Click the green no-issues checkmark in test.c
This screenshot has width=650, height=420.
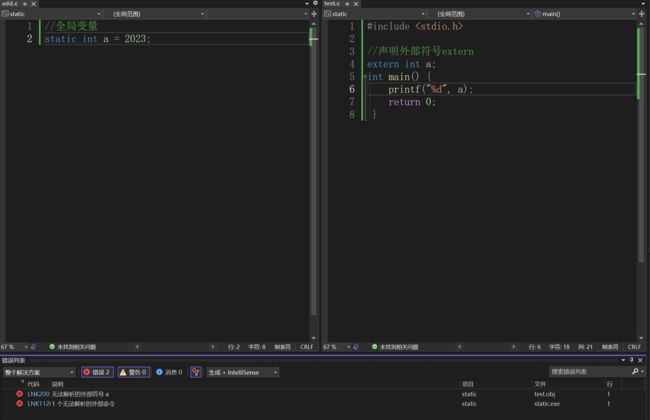coord(374,347)
